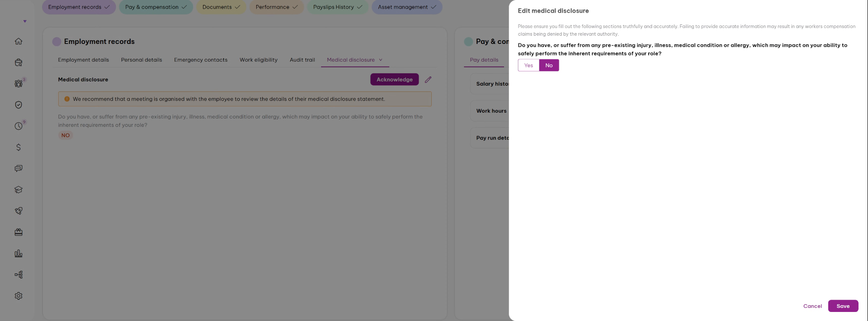This screenshot has height=321, width=868.
Task: Switch to Audit trail tab
Action: (302, 60)
